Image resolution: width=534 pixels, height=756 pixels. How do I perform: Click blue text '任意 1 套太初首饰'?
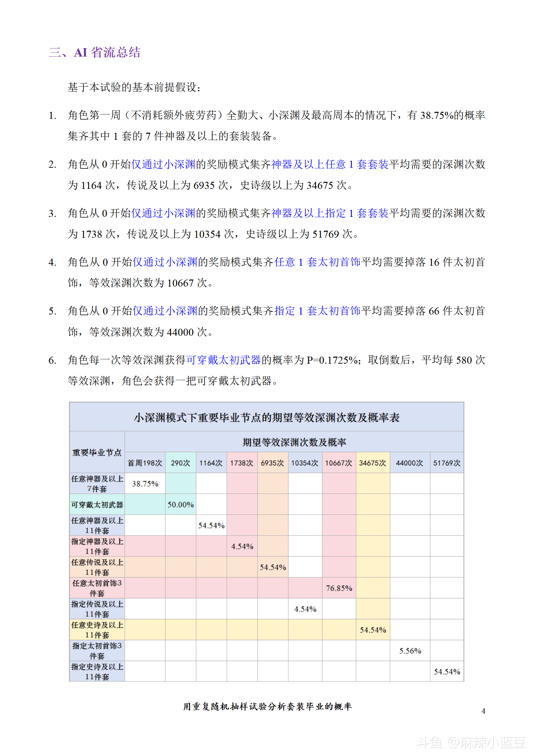coord(317,262)
